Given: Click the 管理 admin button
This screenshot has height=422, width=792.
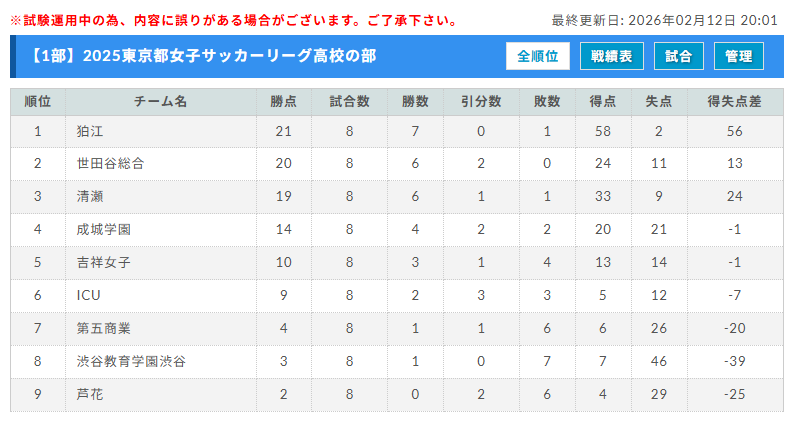Looking at the screenshot, I should (x=739, y=57).
